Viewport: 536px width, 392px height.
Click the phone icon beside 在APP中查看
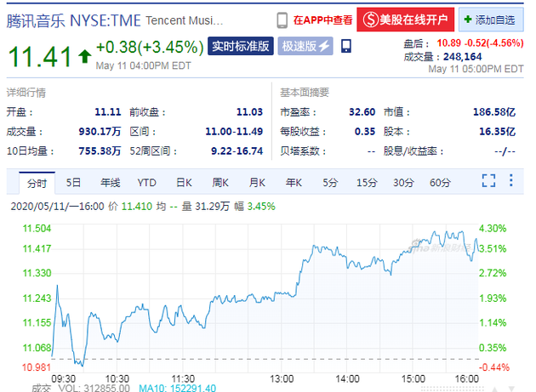[282, 20]
